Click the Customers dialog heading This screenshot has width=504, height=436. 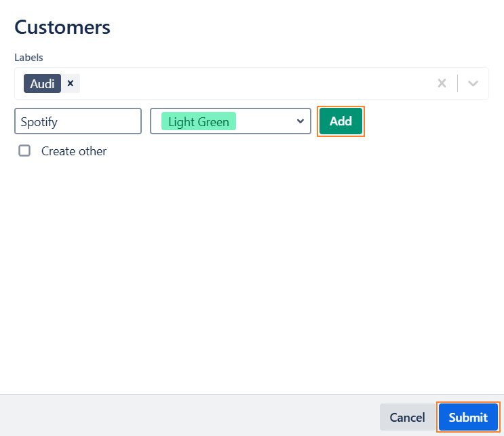(x=62, y=28)
